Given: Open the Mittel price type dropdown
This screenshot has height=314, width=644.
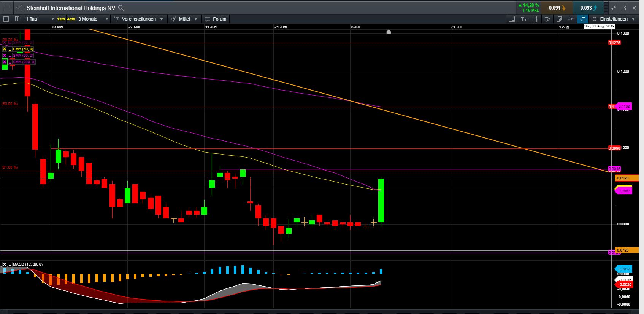Looking at the screenshot, I should point(184,19).
